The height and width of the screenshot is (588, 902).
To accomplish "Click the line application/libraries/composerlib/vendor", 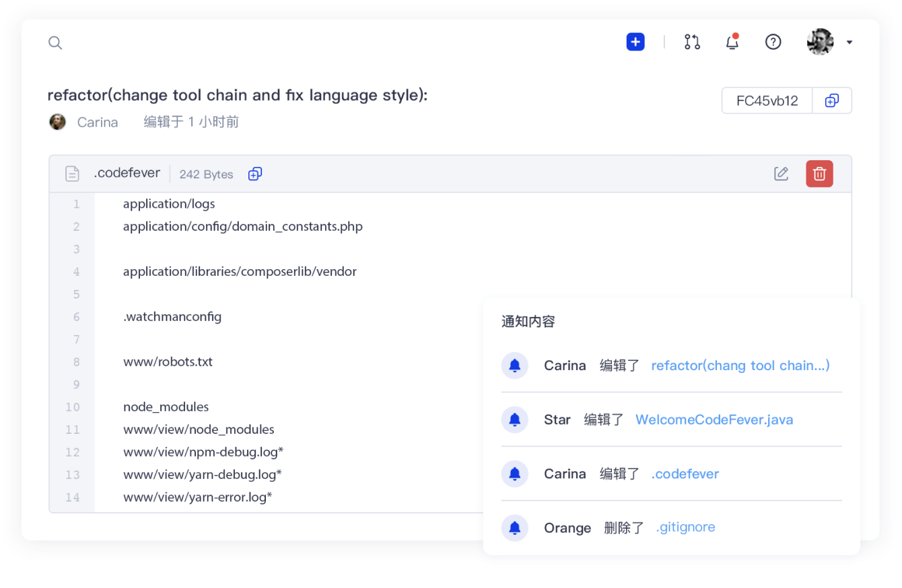I will [x=240, y=272].
